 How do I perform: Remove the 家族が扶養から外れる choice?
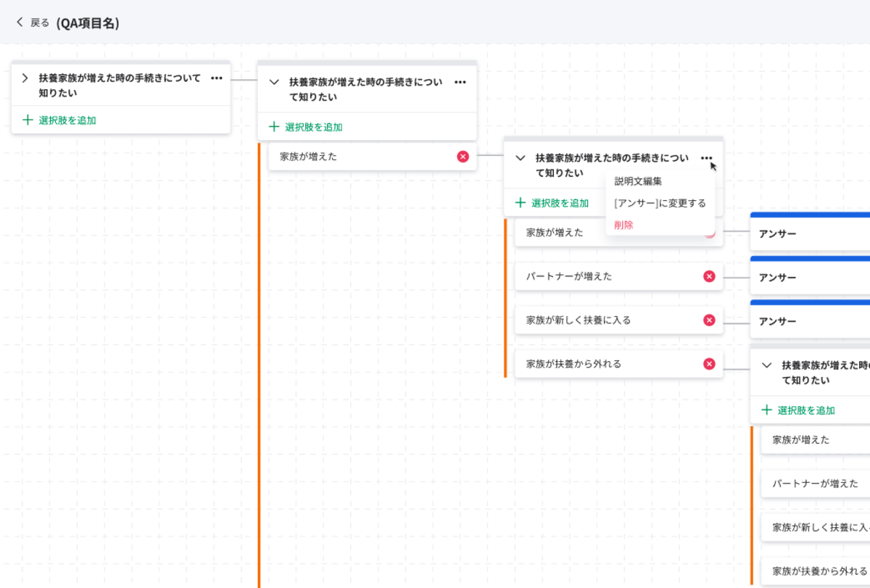[x=709, y=363]
